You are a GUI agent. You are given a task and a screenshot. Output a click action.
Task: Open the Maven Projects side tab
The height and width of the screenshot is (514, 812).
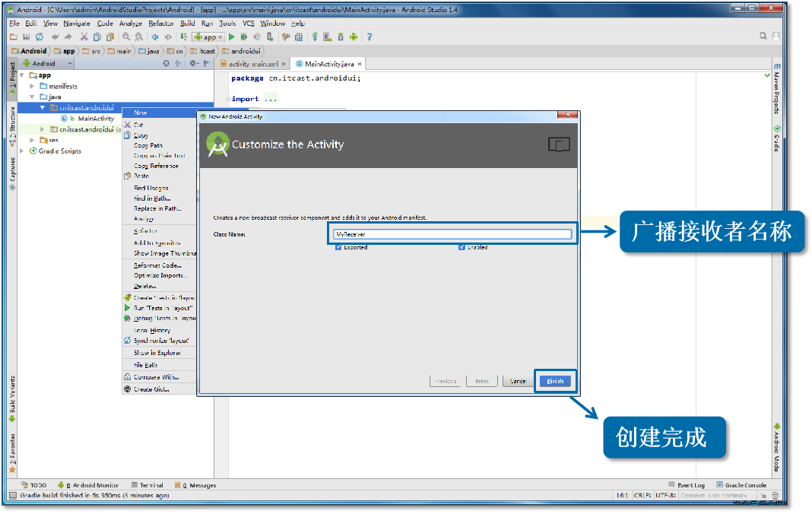(x=776, y=88)
